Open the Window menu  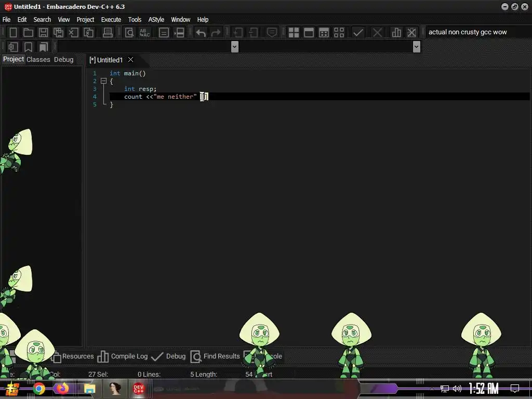click(x=180, y=19)
